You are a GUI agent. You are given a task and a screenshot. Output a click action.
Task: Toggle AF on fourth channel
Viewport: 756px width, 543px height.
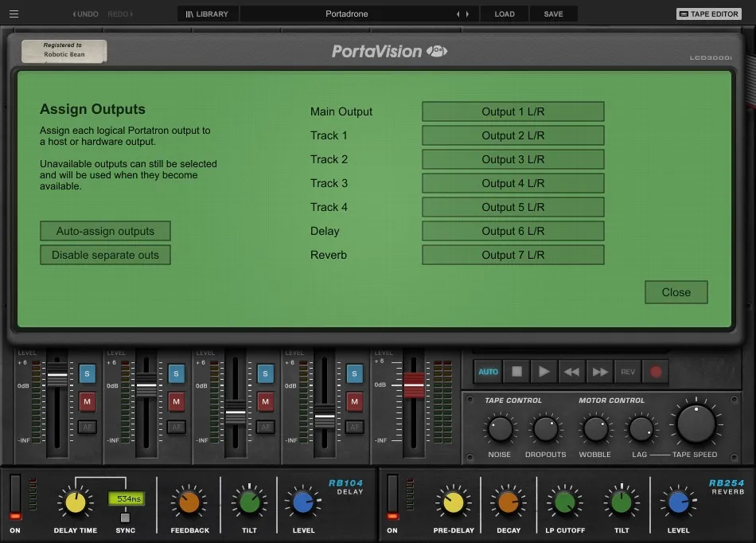[x=355, y=427]
